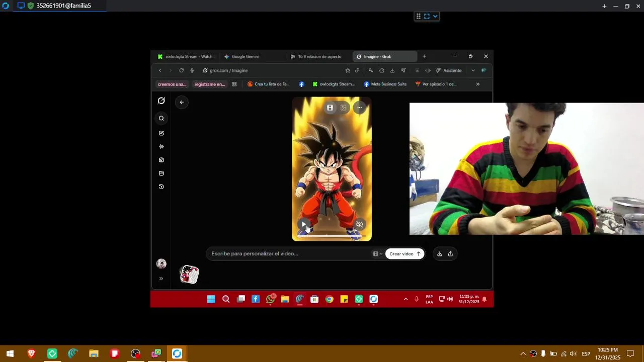Open Imagine via the sidebar dice icon
644x362 pixels.
click(161, 160)
